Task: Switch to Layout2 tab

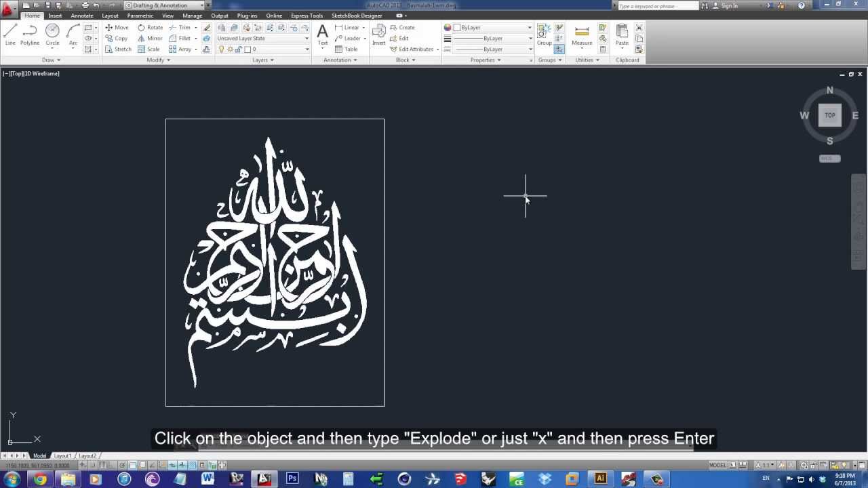Action: coord(87,456)
